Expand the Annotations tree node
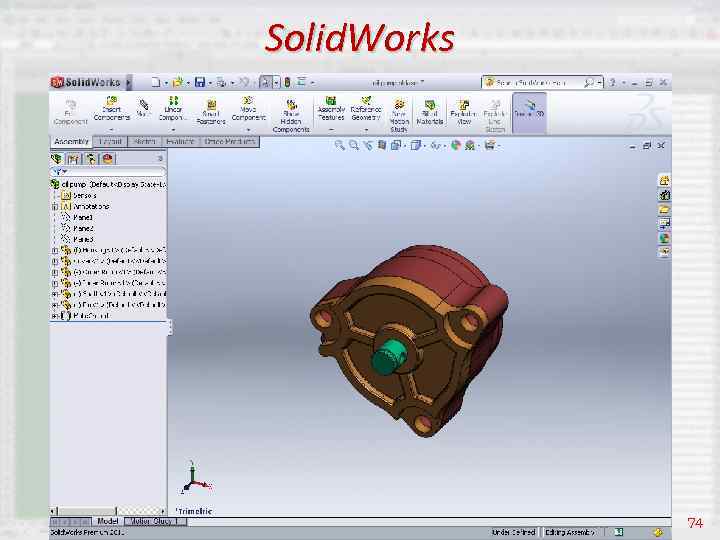 pyautogui.click(x=55, y=207)
